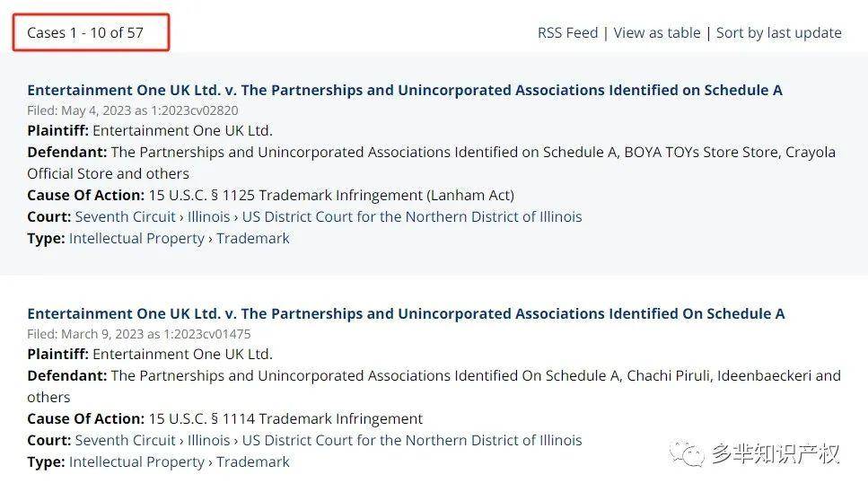Viewport: 868px width, 492px height.
Task: Click the Cases 1 - 10 of 57 counter
Action: click(85, 32)
